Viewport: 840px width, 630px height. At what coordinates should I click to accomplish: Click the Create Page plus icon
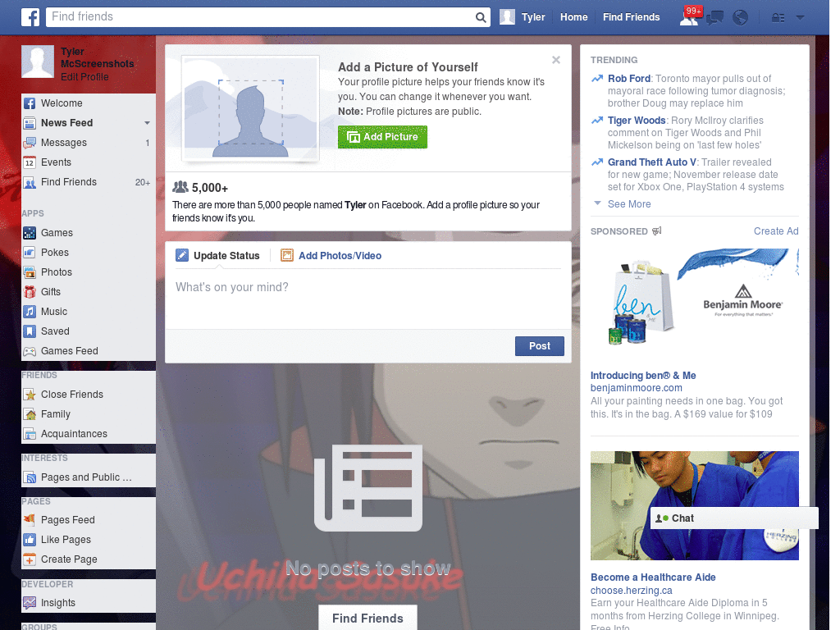(30, 559)
